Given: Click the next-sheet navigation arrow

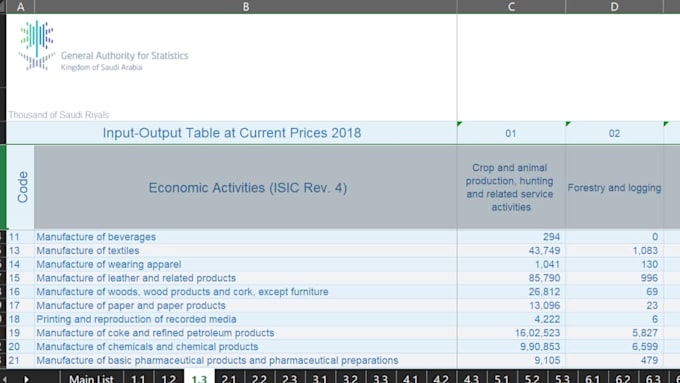Looking at the screenshot, I should (x=26, y=379).
